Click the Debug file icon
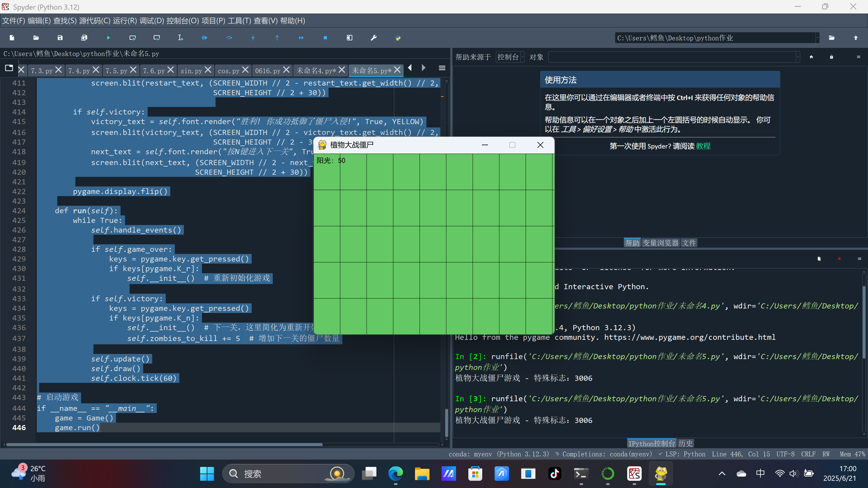 [205, 38]
